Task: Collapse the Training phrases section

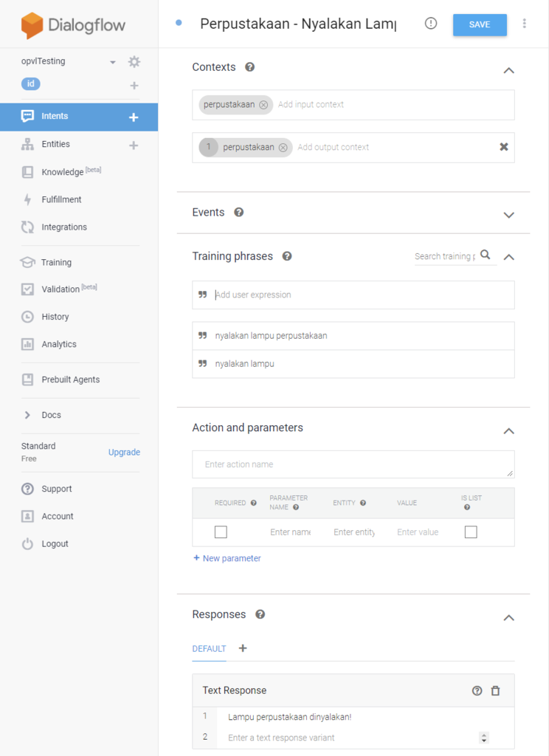Action: 508,257
